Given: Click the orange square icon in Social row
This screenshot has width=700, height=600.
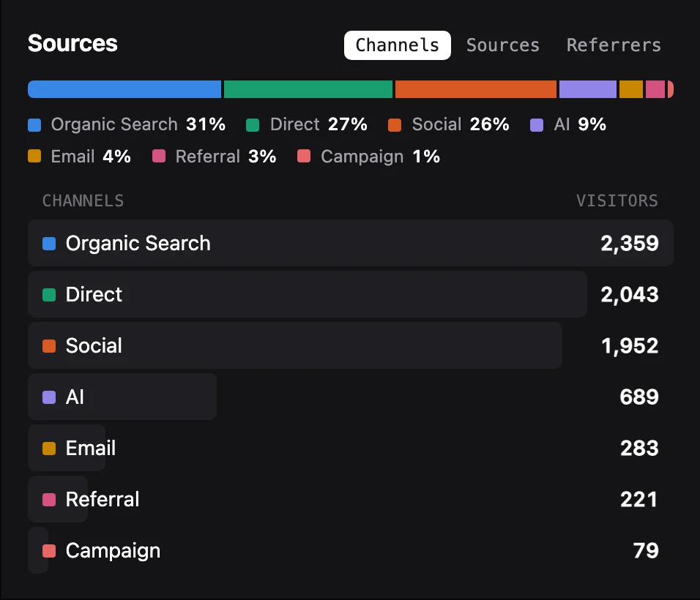Looking at the screenshot, I should pos(49,346).
